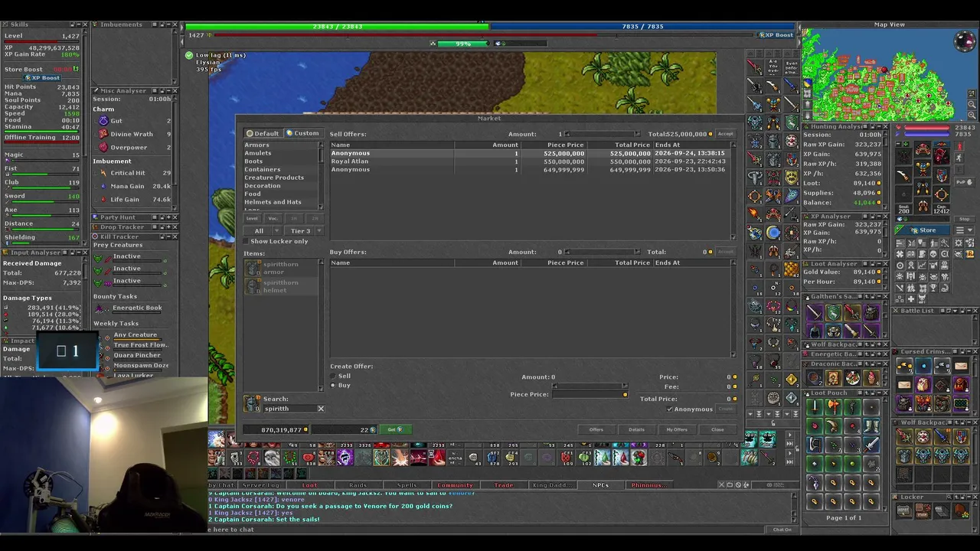Toggle the Voc. filter in the Market
The height and width of the screenshot is (551, 980).
(x=273, y=218)
